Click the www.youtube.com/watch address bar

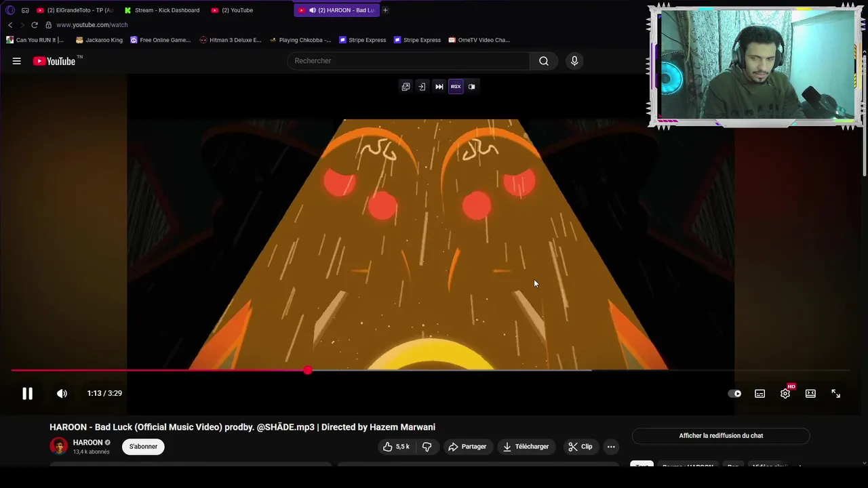pos(92,25)
